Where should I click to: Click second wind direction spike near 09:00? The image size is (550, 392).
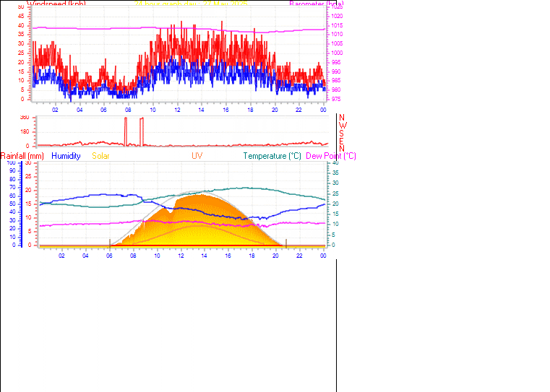(142, 130)
